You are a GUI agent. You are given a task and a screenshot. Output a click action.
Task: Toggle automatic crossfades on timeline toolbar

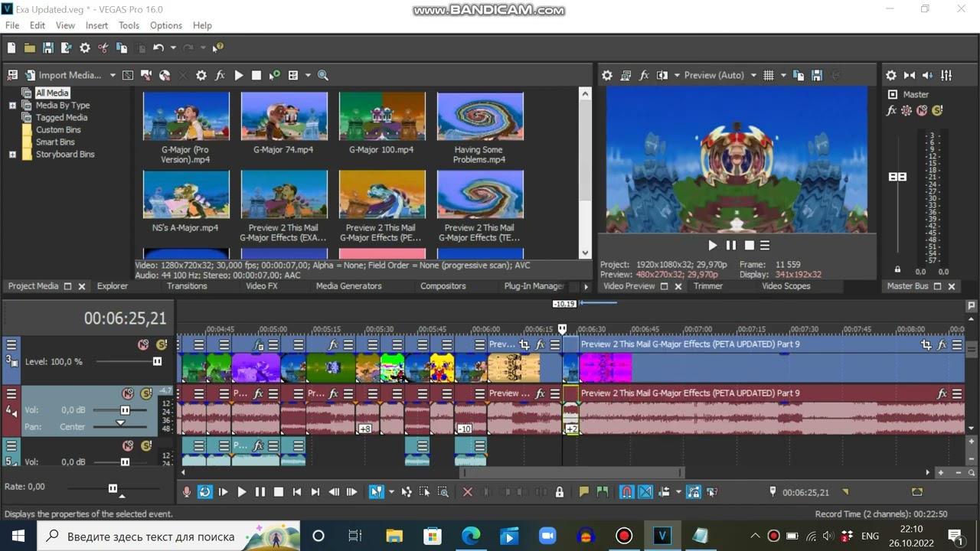[645, 492]
